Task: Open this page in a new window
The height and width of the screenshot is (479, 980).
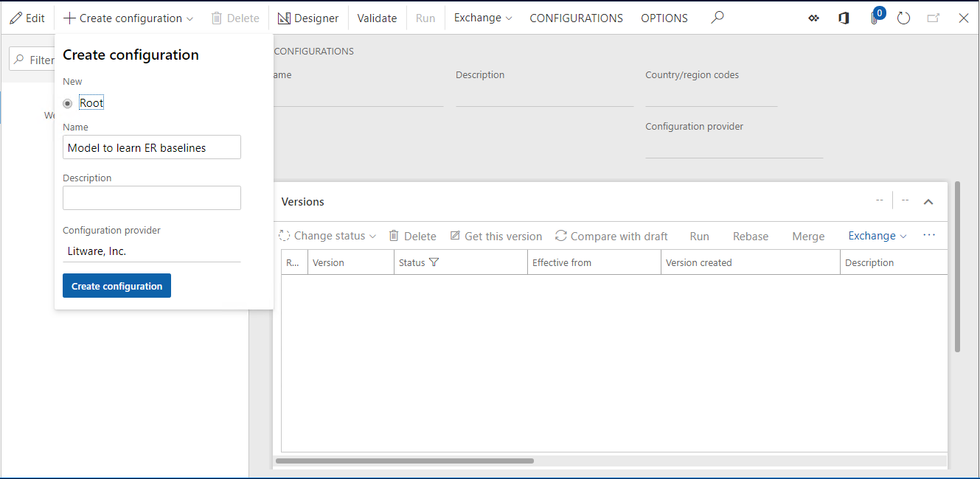Action: pos(934,18)
